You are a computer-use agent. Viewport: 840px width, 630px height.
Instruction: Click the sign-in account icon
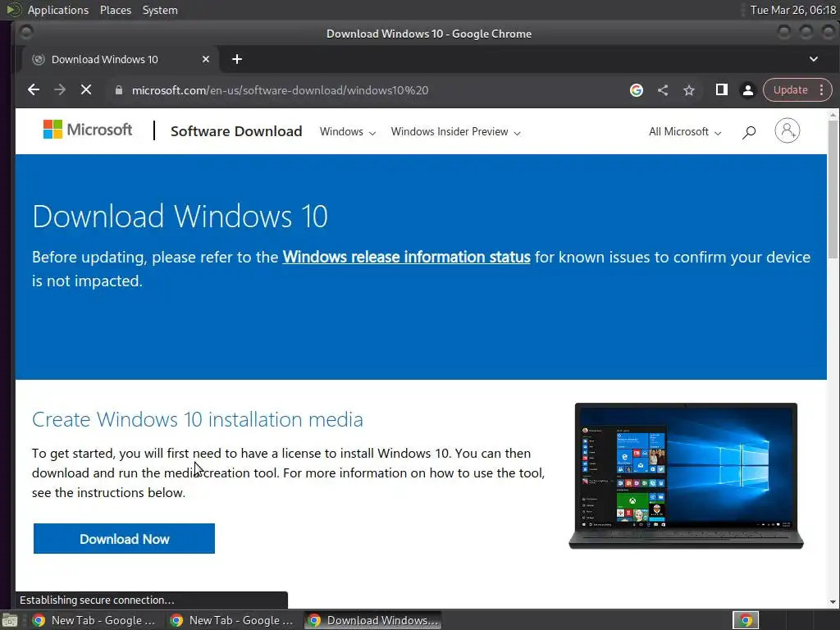[x=787, y=130]
